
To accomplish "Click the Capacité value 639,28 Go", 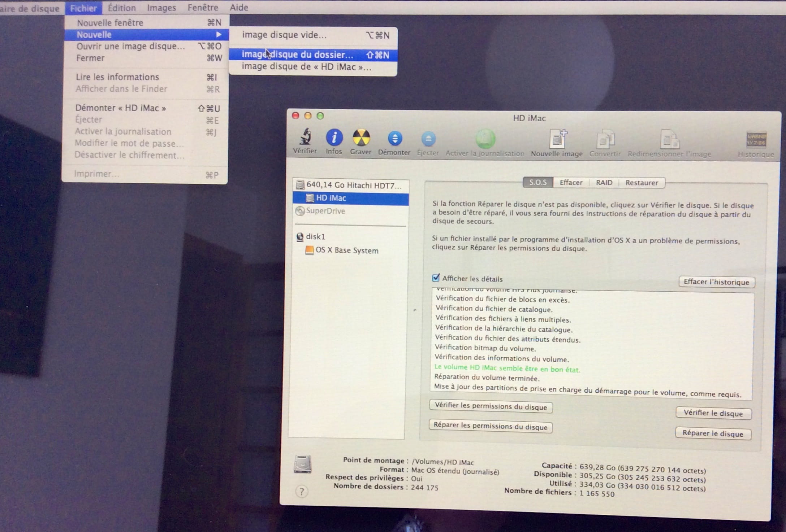I will [643, 469].
